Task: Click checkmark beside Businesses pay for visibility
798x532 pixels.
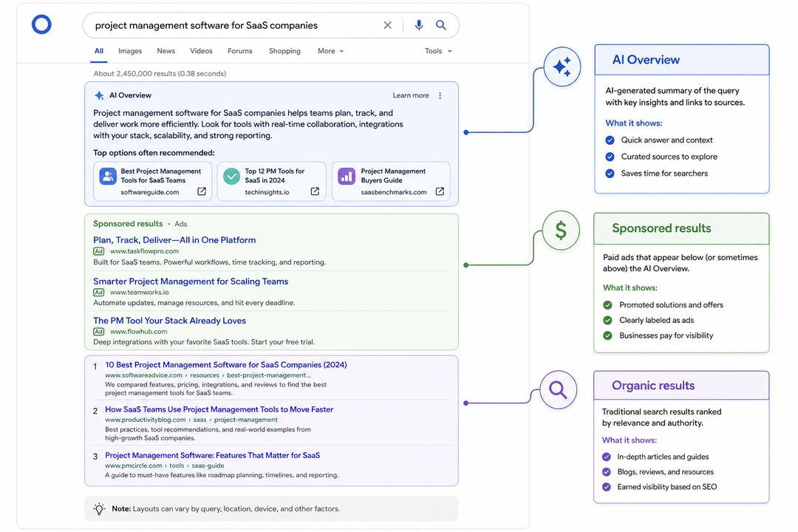Action: click(x=607, y=335)
